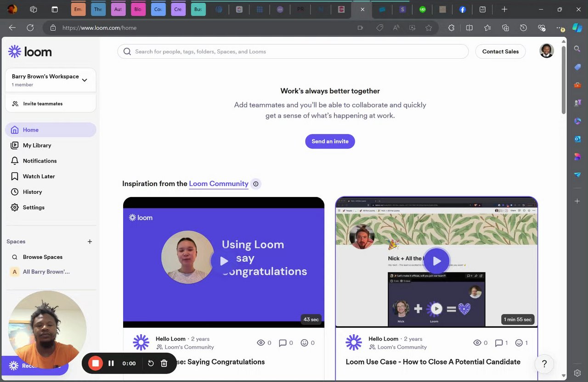The height and width of the screenshot is (382, 588).
Task: Add this page to favorites with star icon
Action: tap(429, 28)
